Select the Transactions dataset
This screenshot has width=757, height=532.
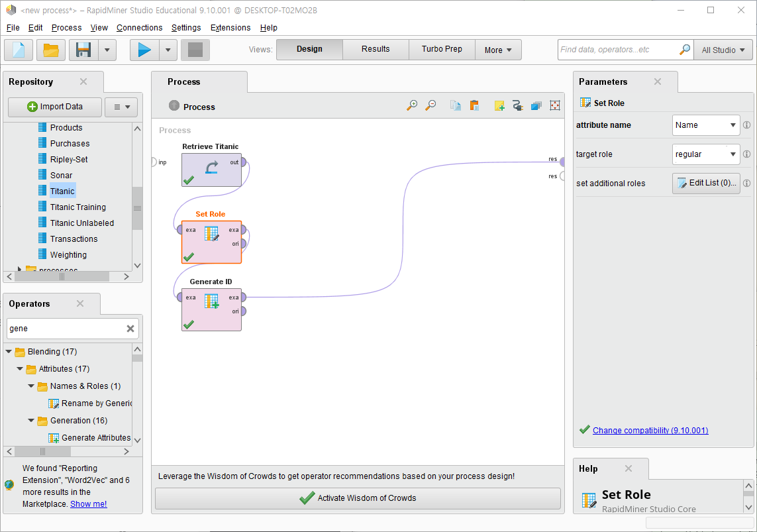pos(74,239)
